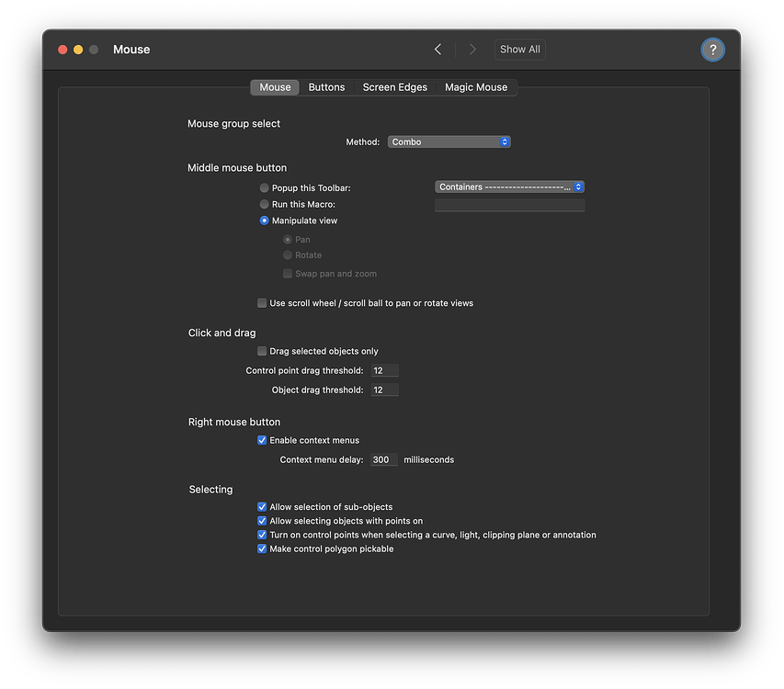Enable Swap pan and zoom
This screenshot has width=784, height=689.
tap(288, 273)
